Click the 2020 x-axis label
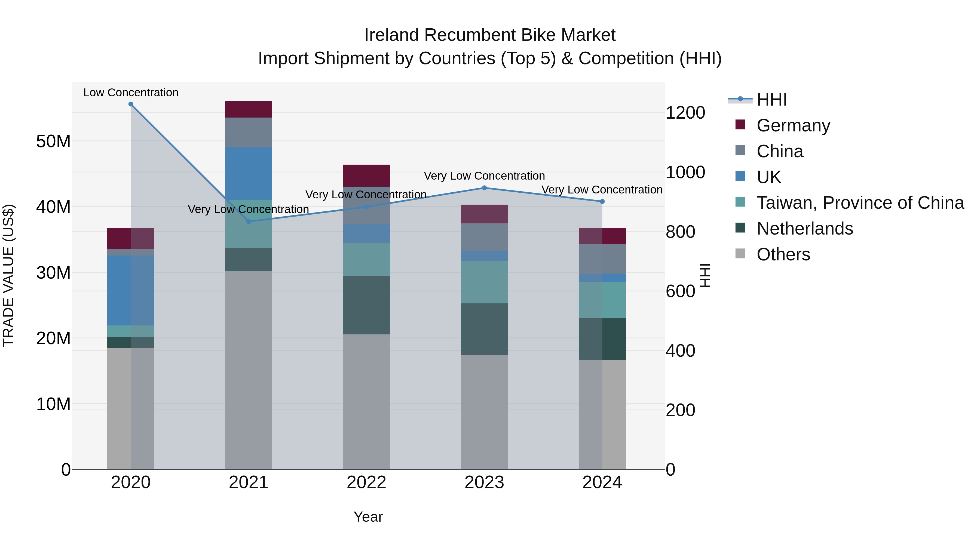 pyautogui.click(x=131, y=482)
